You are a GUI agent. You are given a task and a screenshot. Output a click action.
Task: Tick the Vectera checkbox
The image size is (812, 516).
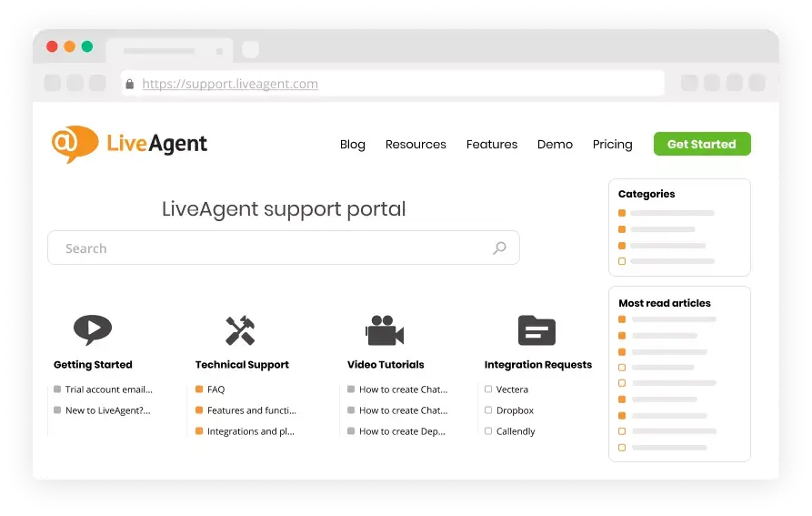488,390
